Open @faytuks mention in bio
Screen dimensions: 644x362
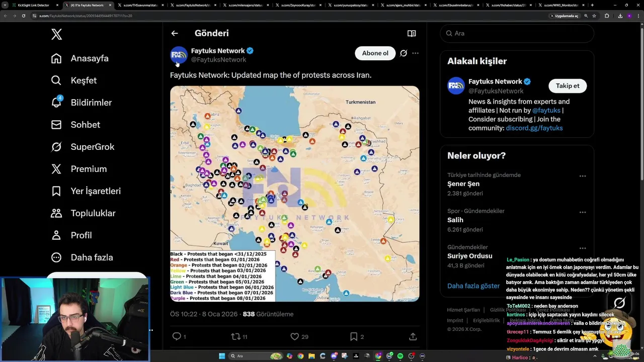tap(546, 111)
